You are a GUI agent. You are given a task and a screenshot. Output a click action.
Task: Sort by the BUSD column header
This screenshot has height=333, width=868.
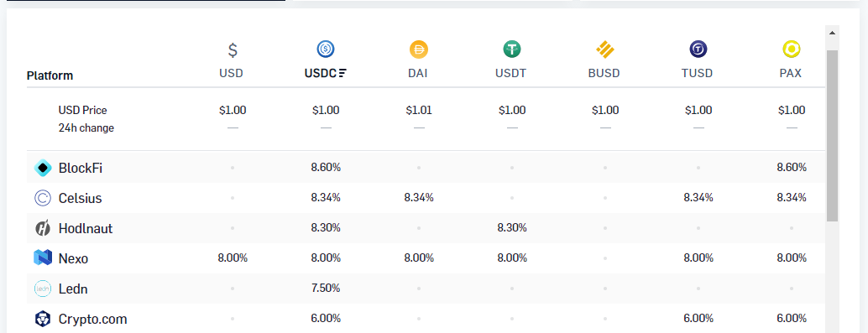pos(604,73)
